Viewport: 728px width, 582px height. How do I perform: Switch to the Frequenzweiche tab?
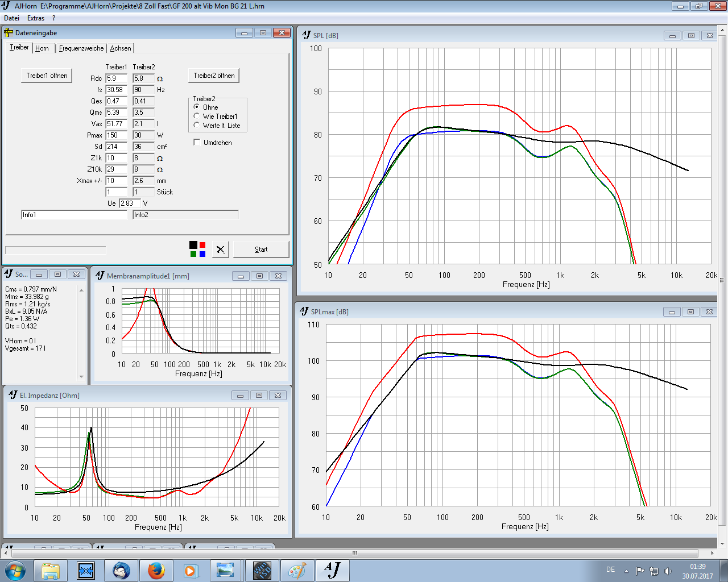tap(81, 48)
